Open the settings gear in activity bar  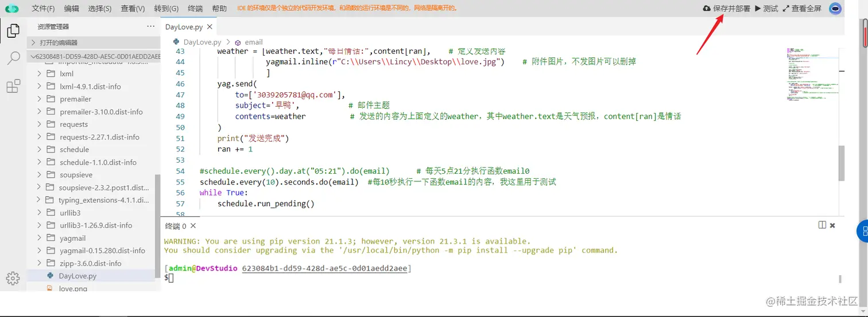tap(13, 279)
